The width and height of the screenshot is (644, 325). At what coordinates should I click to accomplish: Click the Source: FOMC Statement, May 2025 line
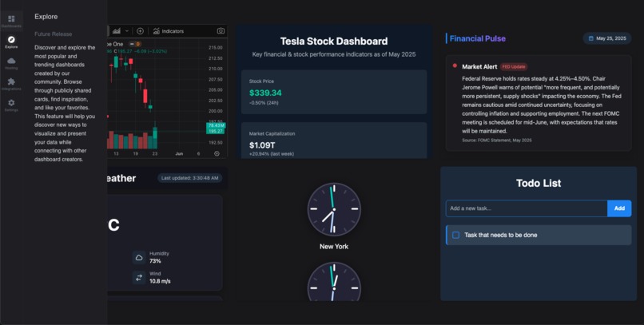coord(496,141)
